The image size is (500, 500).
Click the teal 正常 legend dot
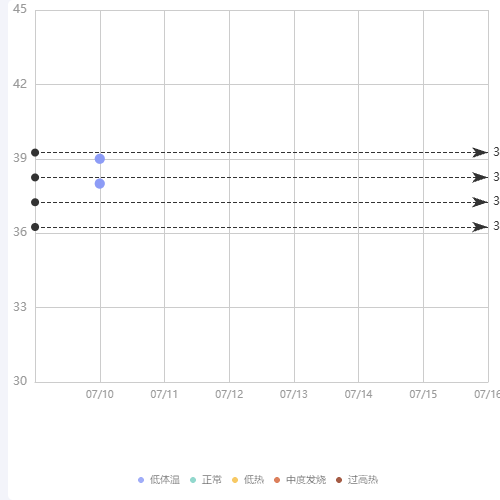pyautogui.click(x=193, y=480)
